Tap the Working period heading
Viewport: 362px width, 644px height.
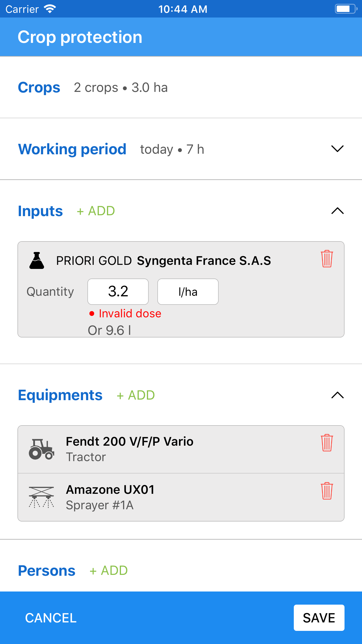point(72,149)
